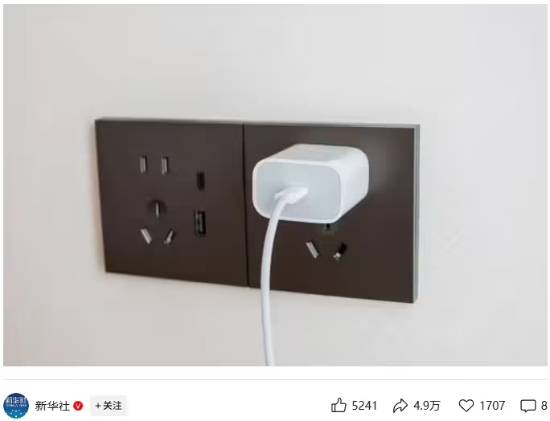Screen dimensions: 550x421
Task: Click the 新华社 round avatar
Action: pos(16,406)
